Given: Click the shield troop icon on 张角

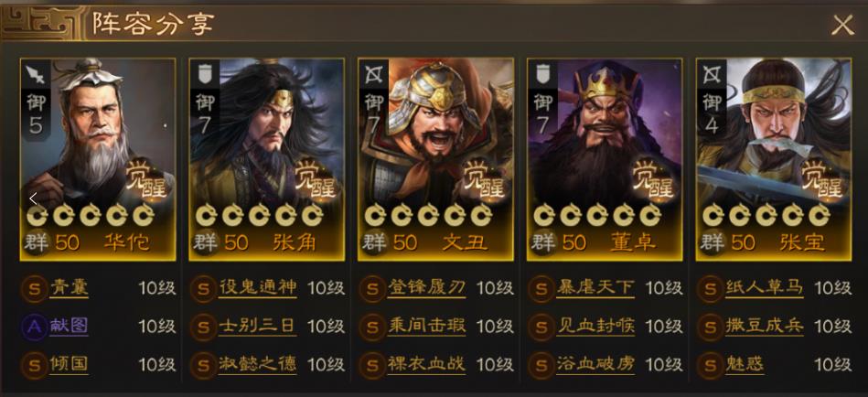Looking at the screenshot, I should point(206,73).
